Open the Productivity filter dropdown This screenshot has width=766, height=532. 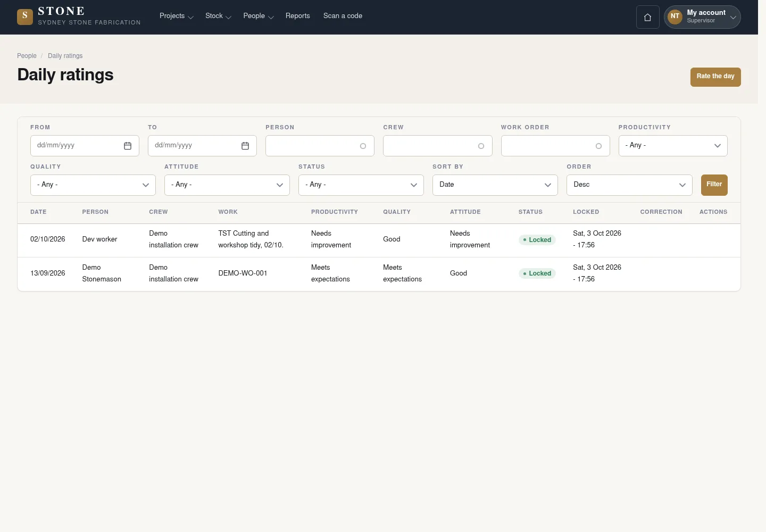tap(673, 146)
